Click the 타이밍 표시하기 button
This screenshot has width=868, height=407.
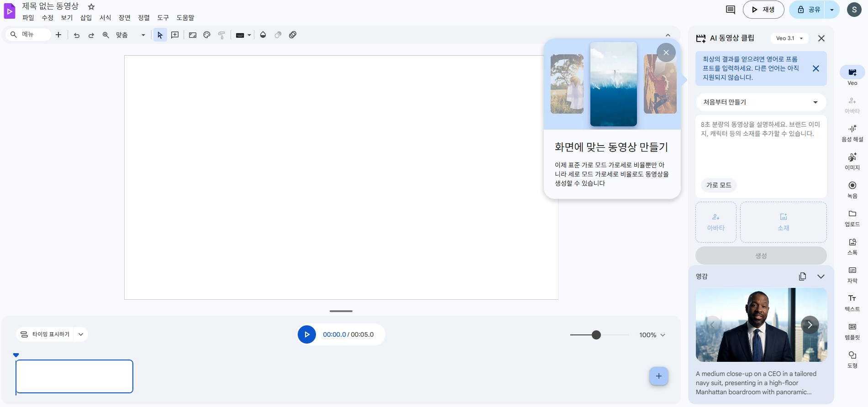point(45,334)
